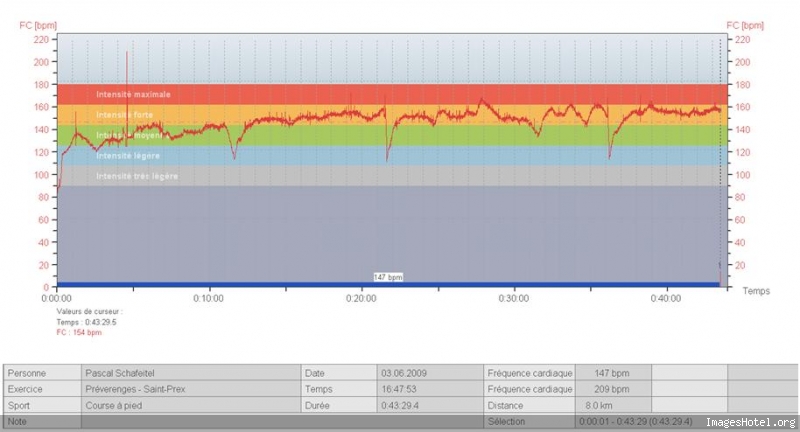
Task: Click the 0:30:00 time axis label
Action: [514, 298]
